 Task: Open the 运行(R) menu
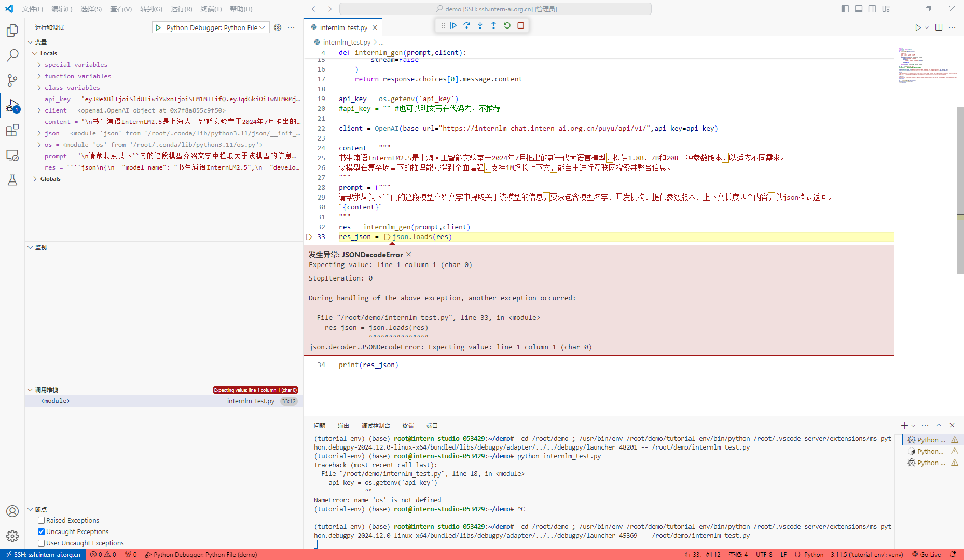click(x=182, y=9)
